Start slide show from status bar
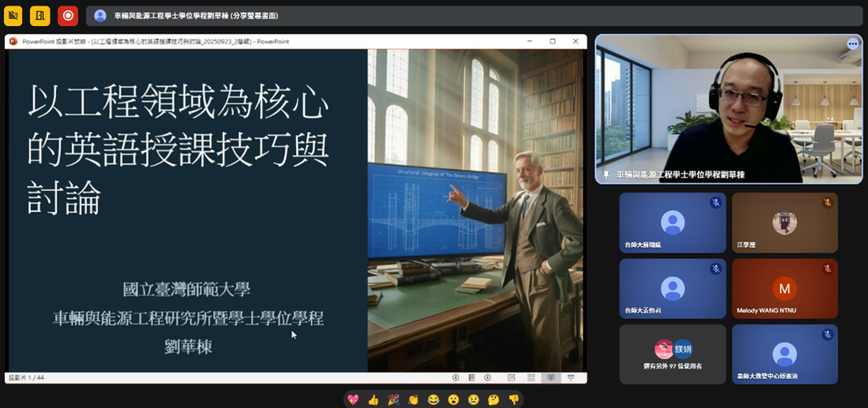 click(x=570, y=378)
